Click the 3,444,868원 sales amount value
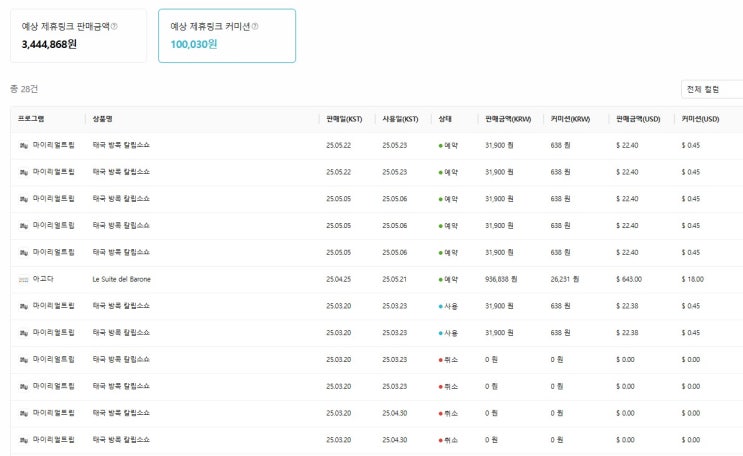 49,45
